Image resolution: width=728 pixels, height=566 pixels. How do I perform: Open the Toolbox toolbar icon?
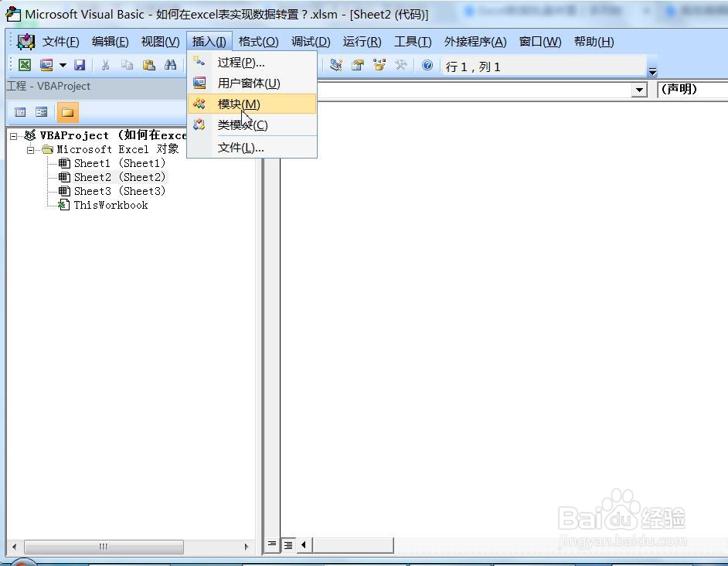tap(401, 65)
